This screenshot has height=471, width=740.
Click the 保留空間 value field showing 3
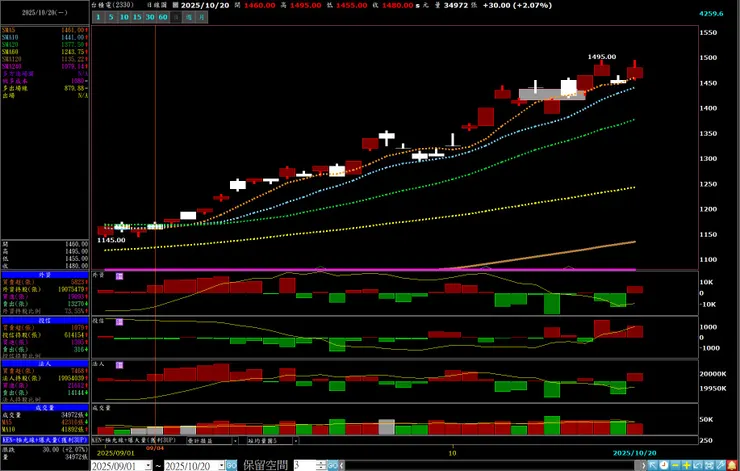tap(306, 465)
